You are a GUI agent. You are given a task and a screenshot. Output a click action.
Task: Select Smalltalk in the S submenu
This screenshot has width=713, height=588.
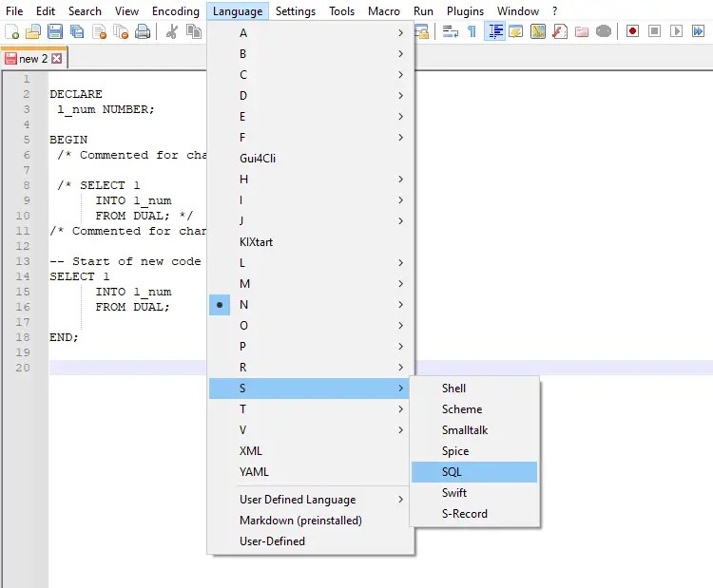[x=474, y=430]
